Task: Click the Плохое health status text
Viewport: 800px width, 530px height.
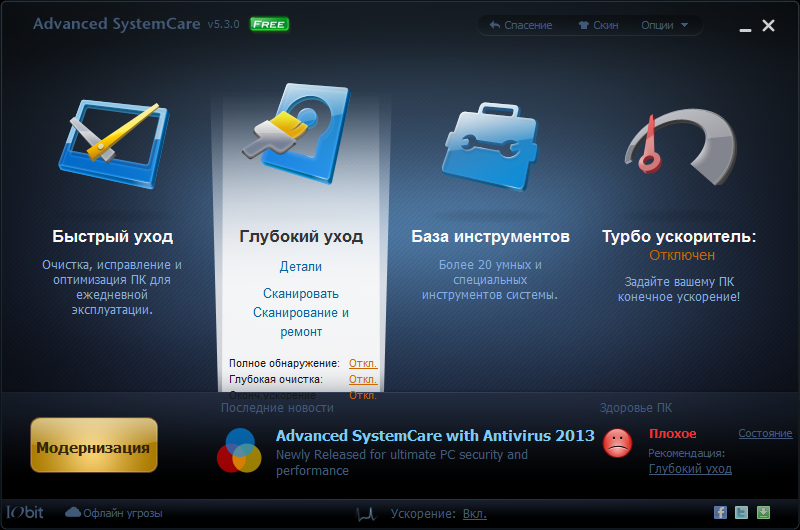Action: pyautogui.click(x=672, y=434)
